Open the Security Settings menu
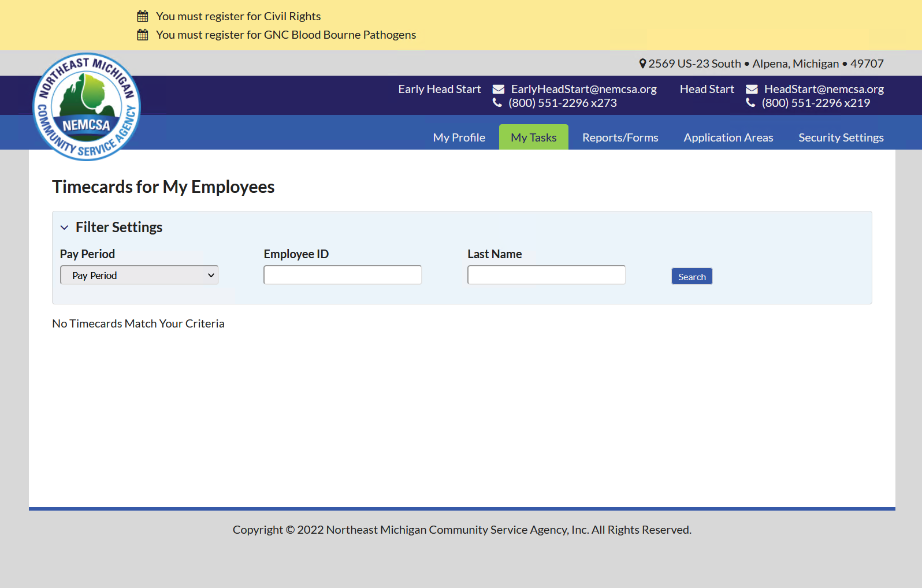This screenshot has height=588, width=922. pyautogui.click(x=841, y=137)
